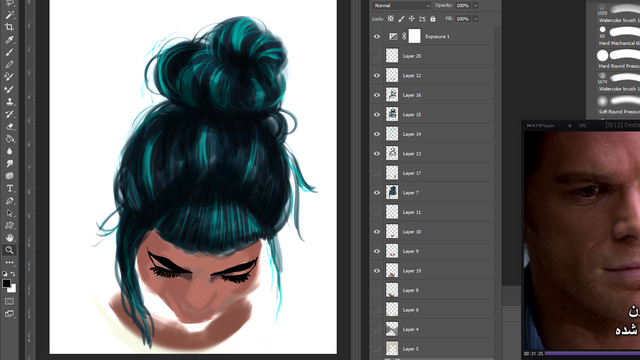Activate the Horizontal Type tool
This screenshot has height=360, width=640.
click(9, 188)
